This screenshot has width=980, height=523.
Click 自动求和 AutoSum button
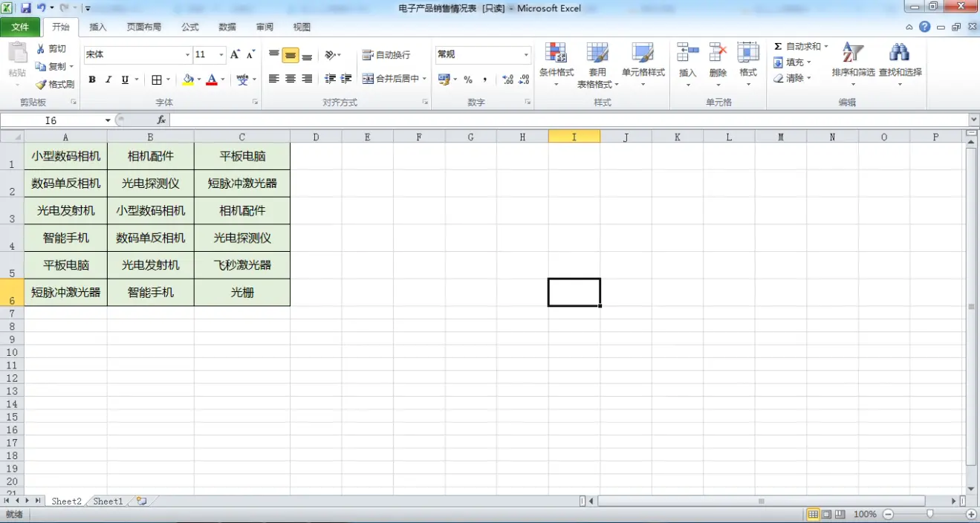coord(796,47)
